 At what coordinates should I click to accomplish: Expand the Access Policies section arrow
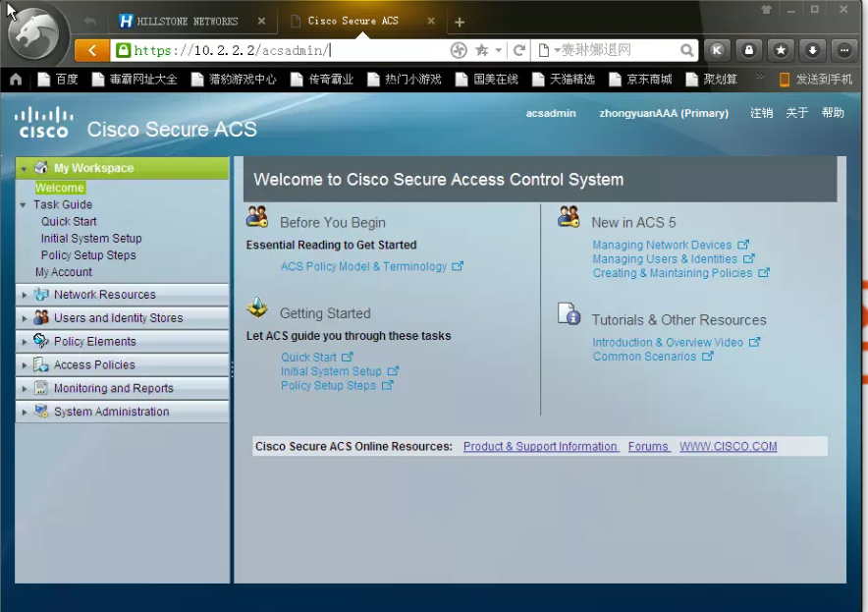pyautogui.click(x=24, y=365)
